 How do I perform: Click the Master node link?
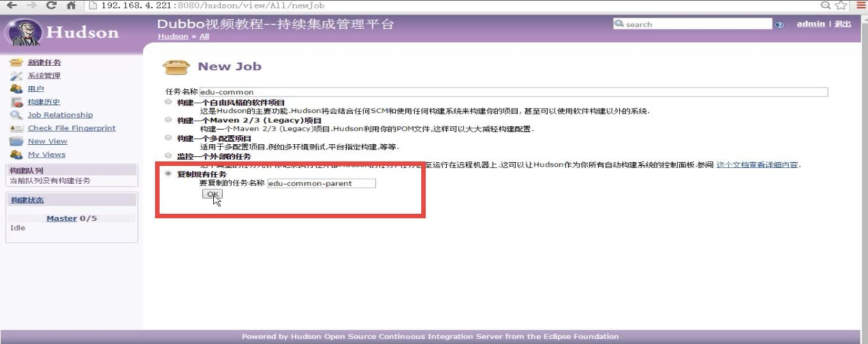click(x=61, y=218)
